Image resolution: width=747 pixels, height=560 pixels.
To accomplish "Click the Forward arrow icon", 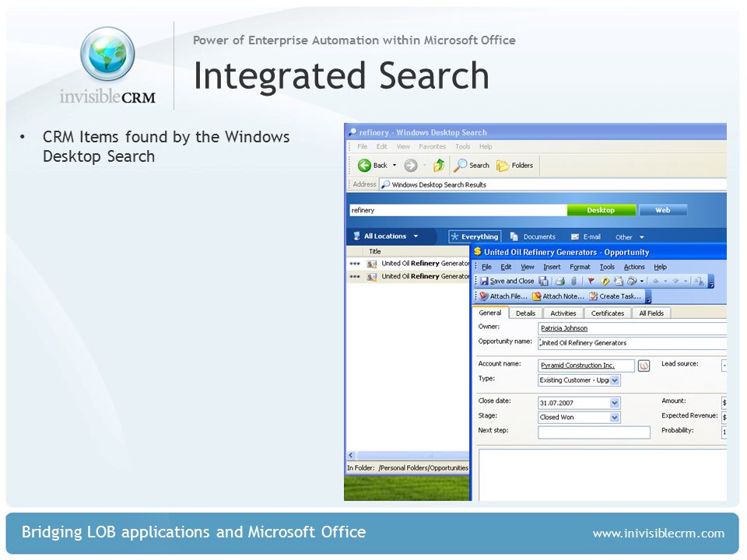I will click(410, 165).
